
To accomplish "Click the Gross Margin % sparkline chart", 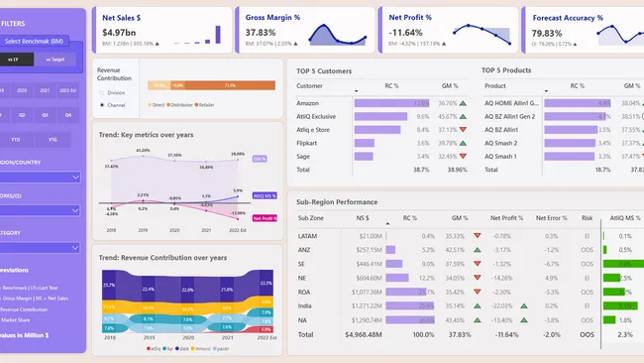I will (x=337, y=35).
